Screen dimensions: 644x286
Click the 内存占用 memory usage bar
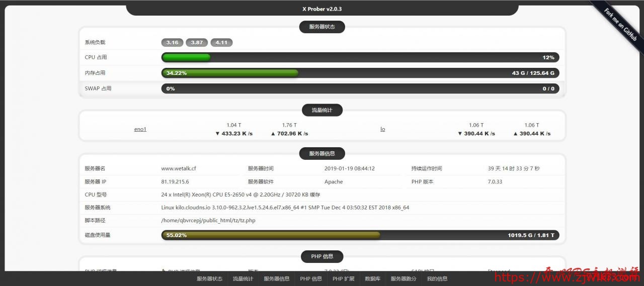360,73
